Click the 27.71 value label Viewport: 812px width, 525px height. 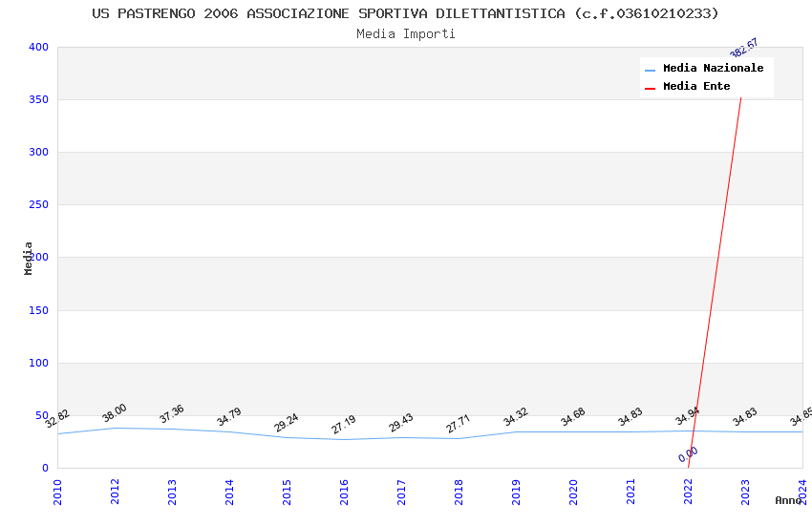(458, 424)
